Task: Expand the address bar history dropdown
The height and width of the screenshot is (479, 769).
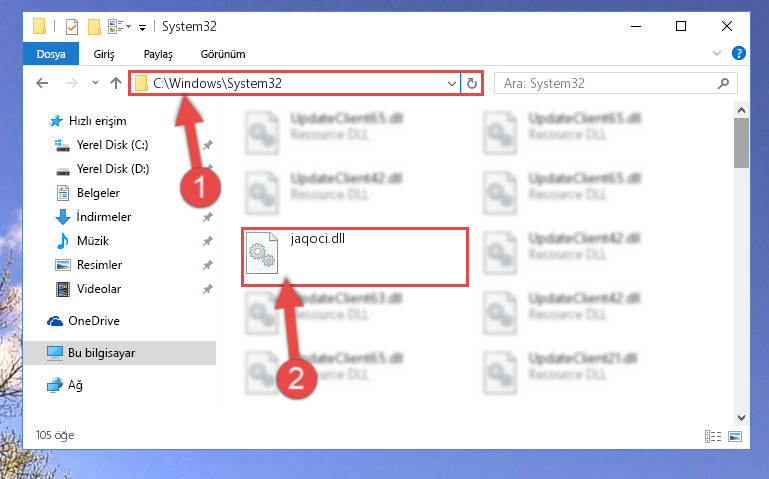Action: click(x=452, y=84)
